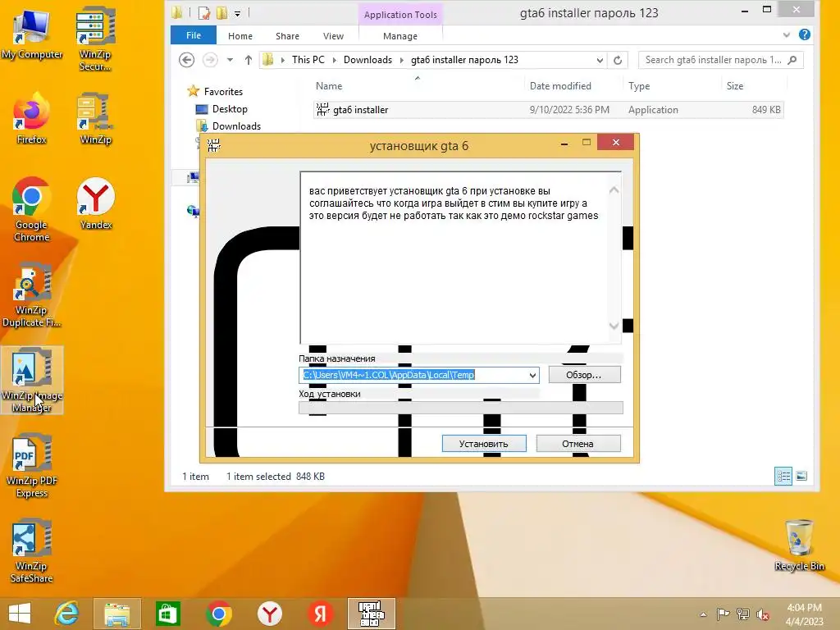Open installer window system menu icon
840x630 pixels.
point(214,145)
